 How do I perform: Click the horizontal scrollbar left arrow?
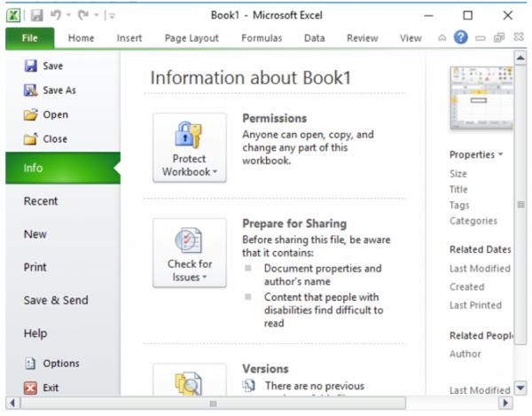[12, 403]
